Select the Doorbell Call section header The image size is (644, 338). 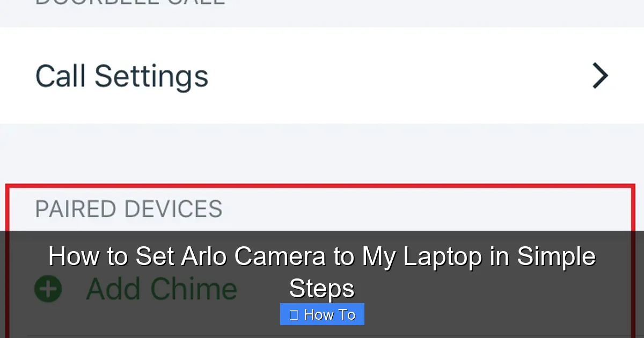[129, 3]
